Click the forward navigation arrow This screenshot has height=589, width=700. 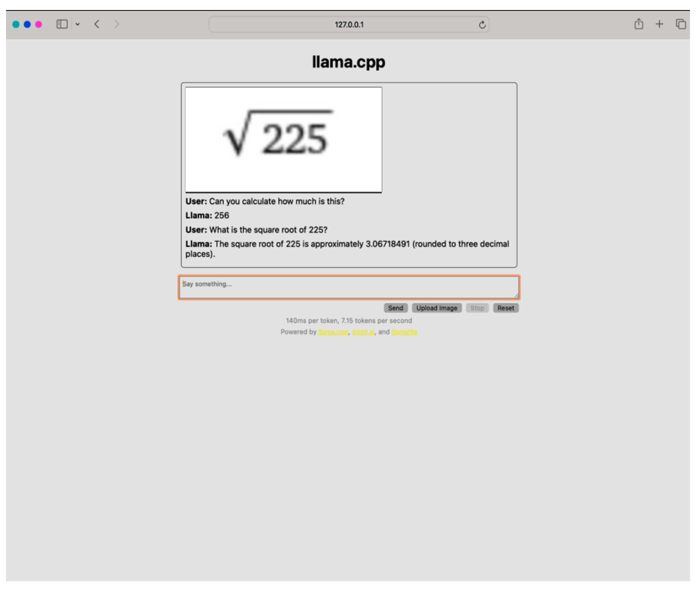tap(117, 24)
